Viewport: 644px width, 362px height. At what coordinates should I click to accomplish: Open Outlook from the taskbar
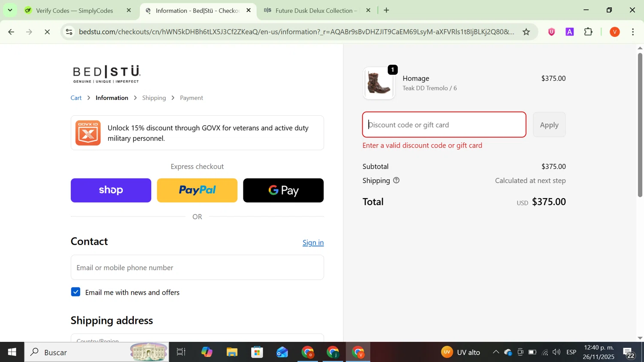282,352
